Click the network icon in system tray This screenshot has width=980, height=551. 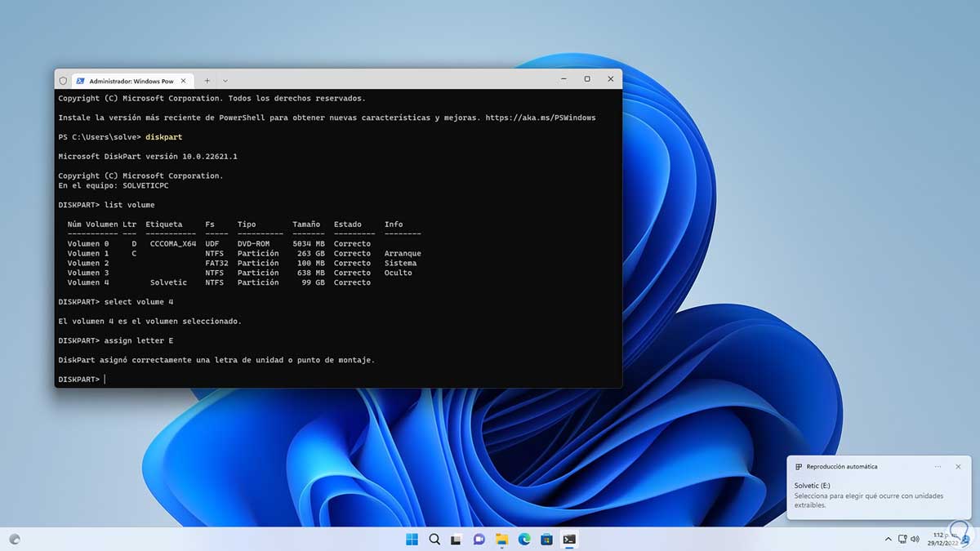click(902, 539)
